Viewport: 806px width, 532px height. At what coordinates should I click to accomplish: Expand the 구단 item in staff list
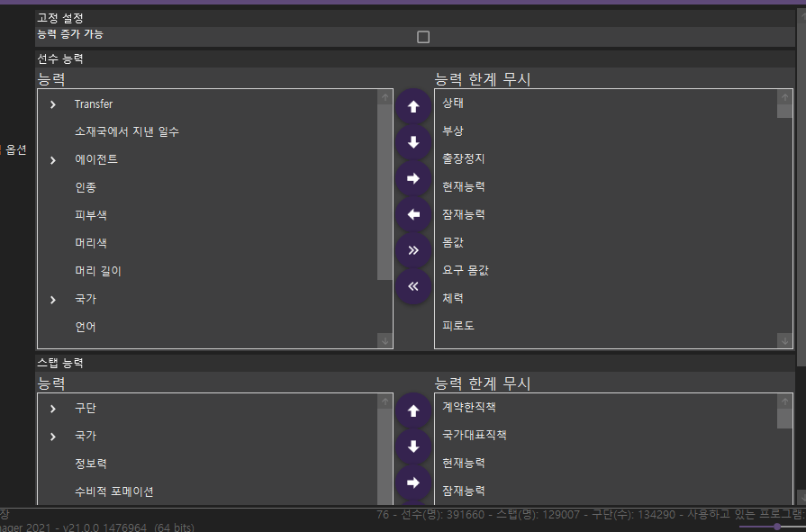tap(53, 409)
